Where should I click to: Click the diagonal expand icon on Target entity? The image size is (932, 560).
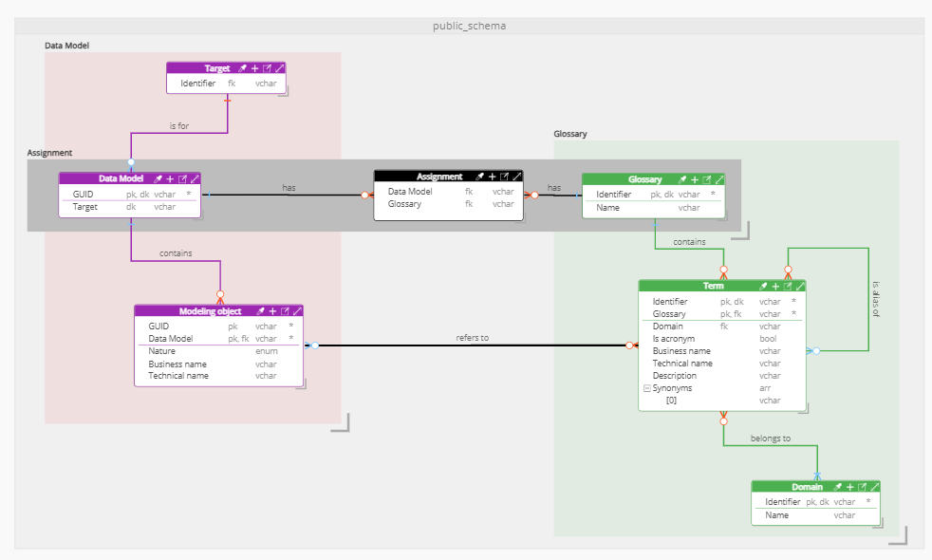click(x=279, y=68)
